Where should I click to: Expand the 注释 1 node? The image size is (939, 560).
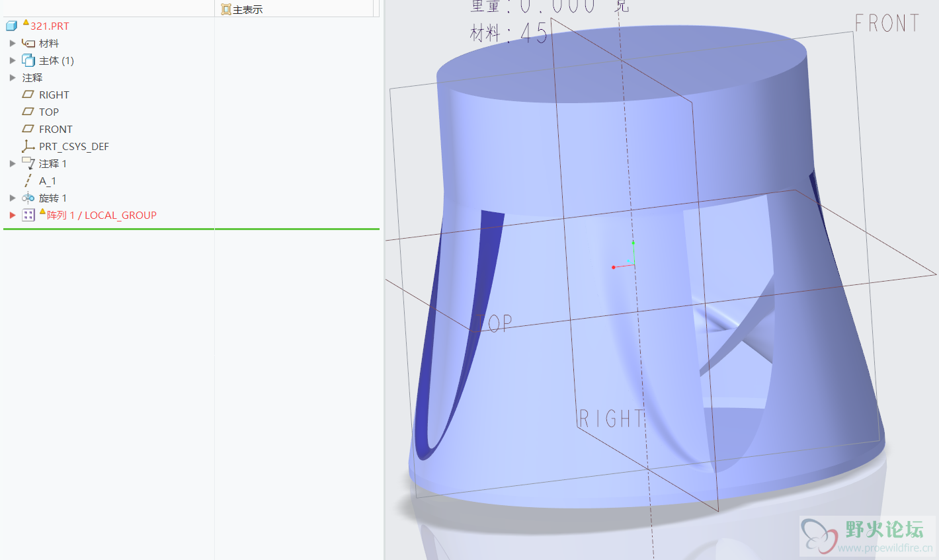(x=13, y=163)
